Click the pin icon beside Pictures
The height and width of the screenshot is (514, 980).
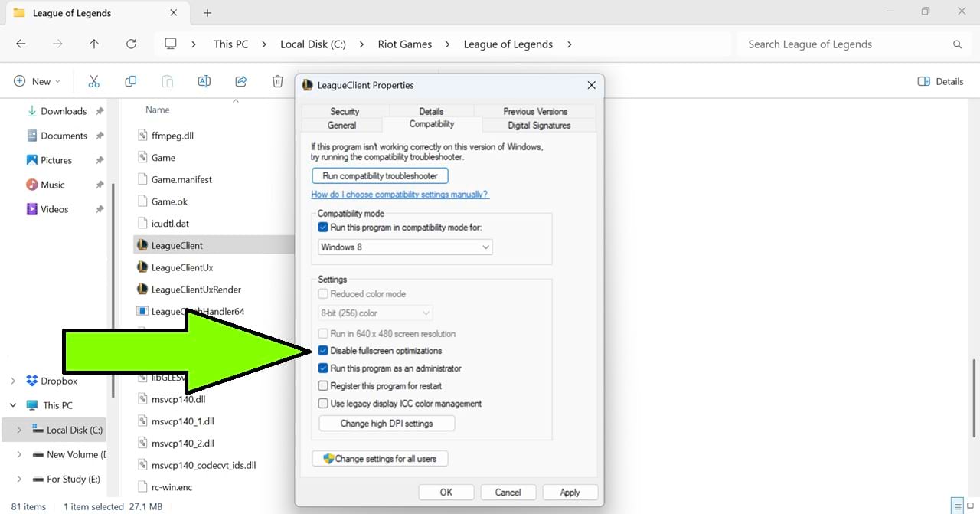click(x=100, y=160)
